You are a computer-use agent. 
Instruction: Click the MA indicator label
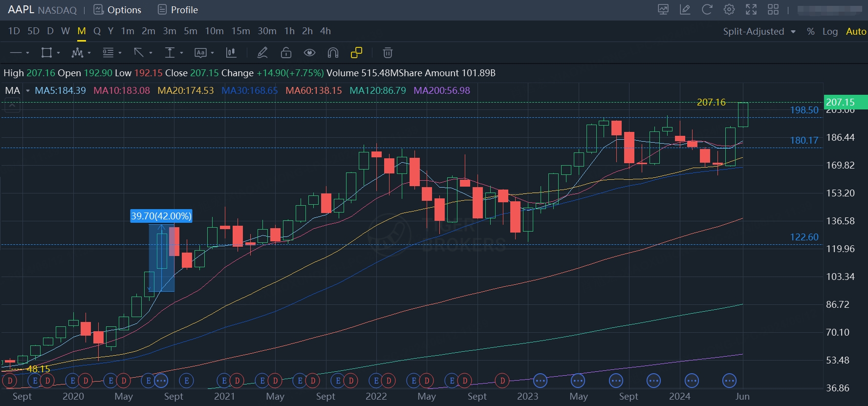[13, 90]
